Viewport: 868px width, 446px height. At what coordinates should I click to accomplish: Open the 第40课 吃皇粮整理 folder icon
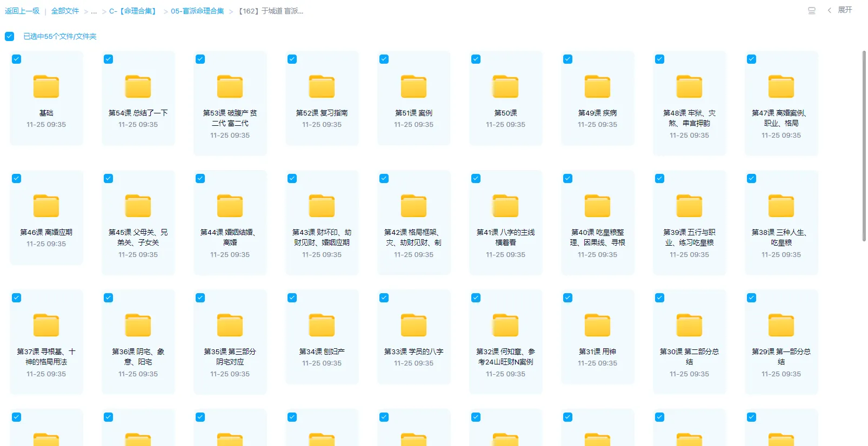[x=597, y=206]
